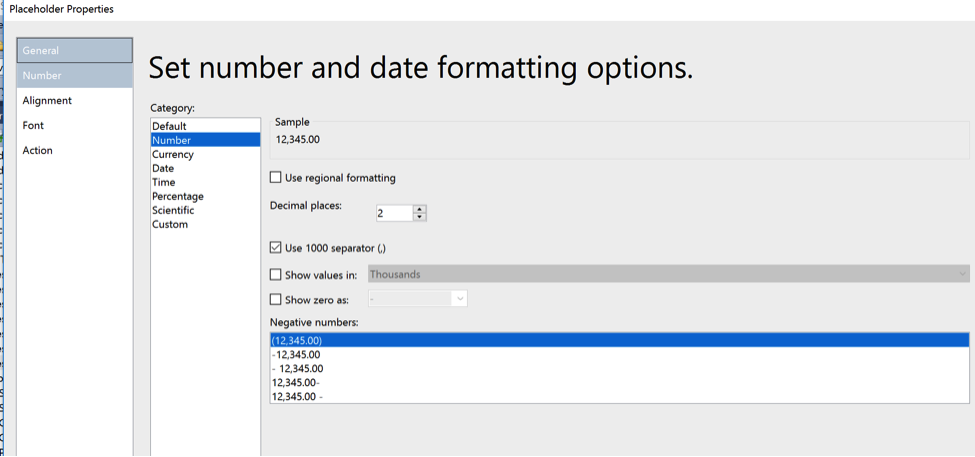
Task: Click the Decimal places input field
Action: (394, 213)
